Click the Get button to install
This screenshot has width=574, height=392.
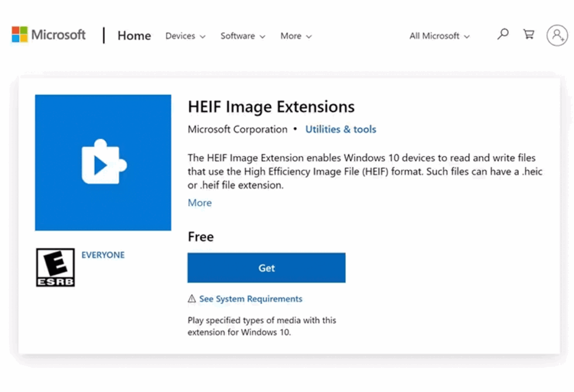[x=266, y=268]
